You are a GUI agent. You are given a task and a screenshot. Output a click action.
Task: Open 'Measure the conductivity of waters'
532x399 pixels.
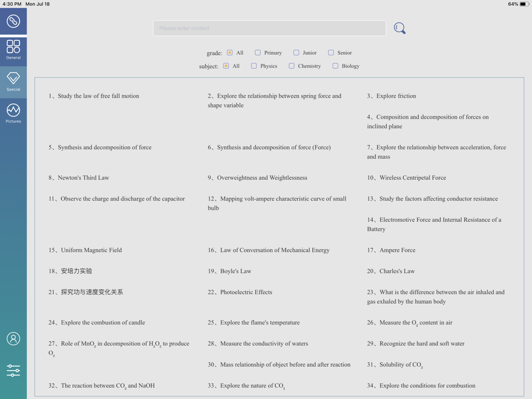(x=258, y=344)
